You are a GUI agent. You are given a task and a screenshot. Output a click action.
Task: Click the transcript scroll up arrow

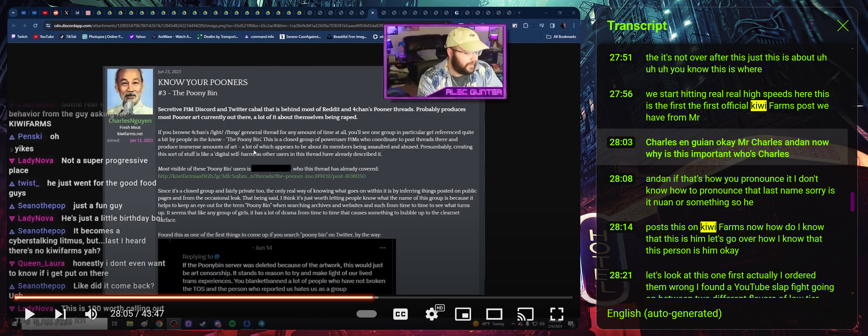pos(852,49)
